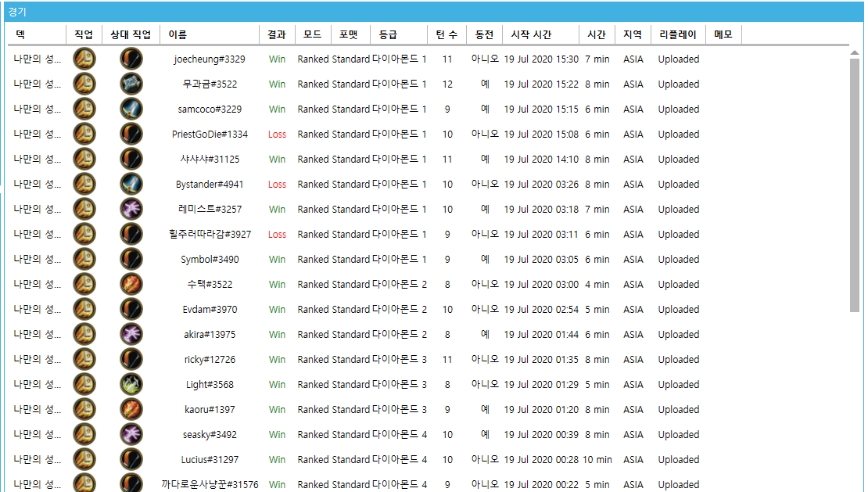The width and height of the screenshot is (868, 492).
Task: Sort by 상대 직업 column header
Action: [x=131, y=34]
